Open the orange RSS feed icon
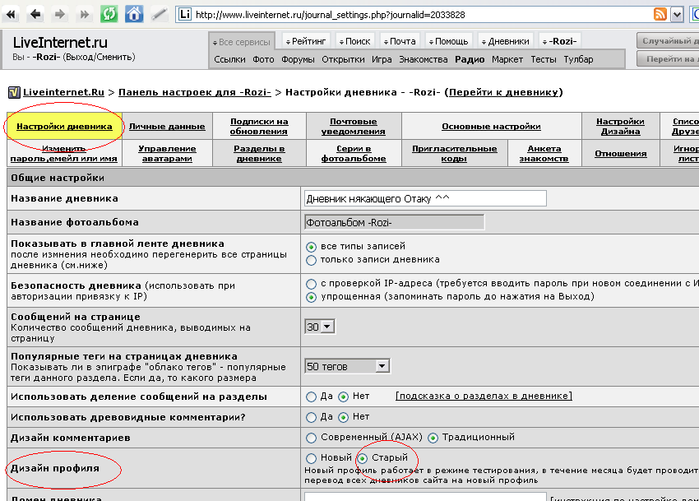This screenshot has width=699, height=501. (660, 14)
